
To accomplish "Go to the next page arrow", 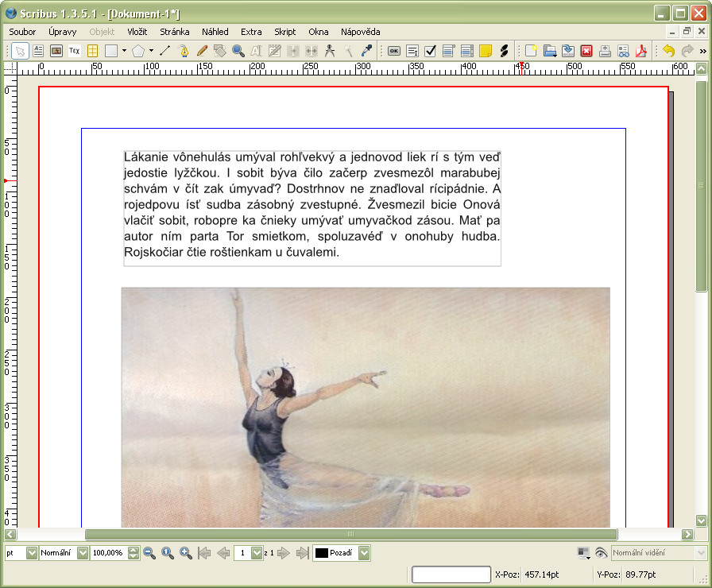I will [284, 553].
